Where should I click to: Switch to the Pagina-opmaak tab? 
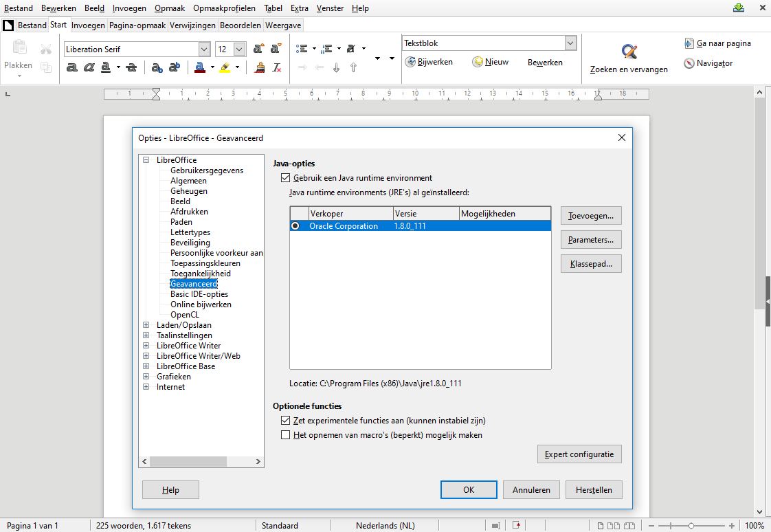137,25
